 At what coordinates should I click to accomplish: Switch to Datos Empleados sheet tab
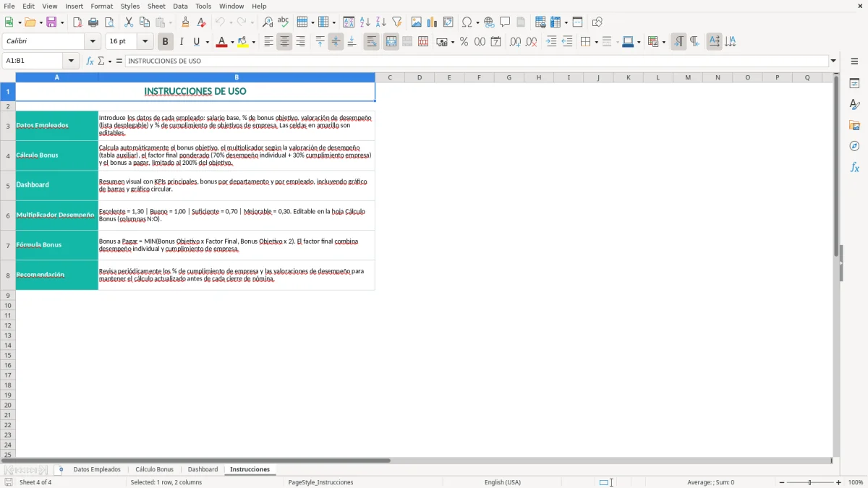pos(97,469)
